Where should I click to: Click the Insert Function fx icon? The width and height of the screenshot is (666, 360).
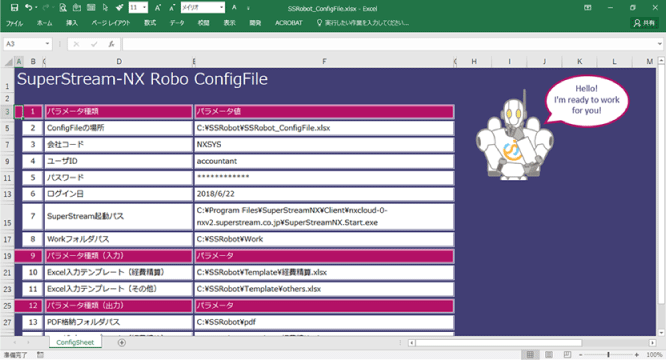click(x=111, y=44)
